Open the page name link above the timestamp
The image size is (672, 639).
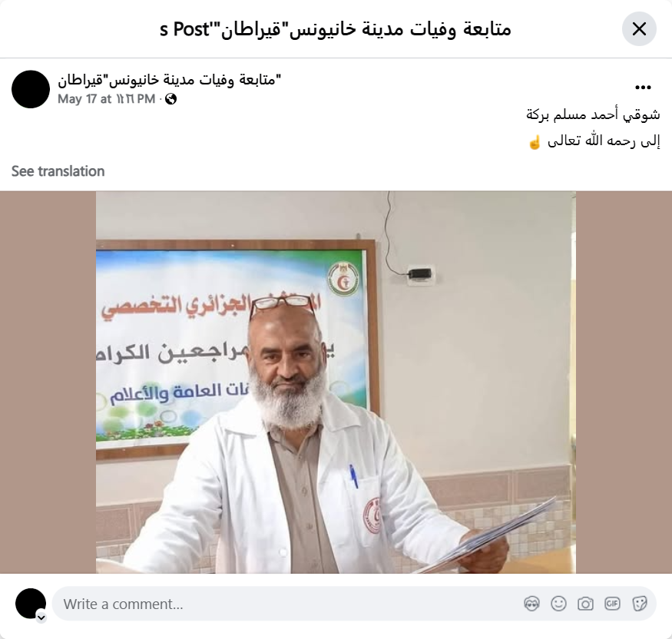[169, 79]
